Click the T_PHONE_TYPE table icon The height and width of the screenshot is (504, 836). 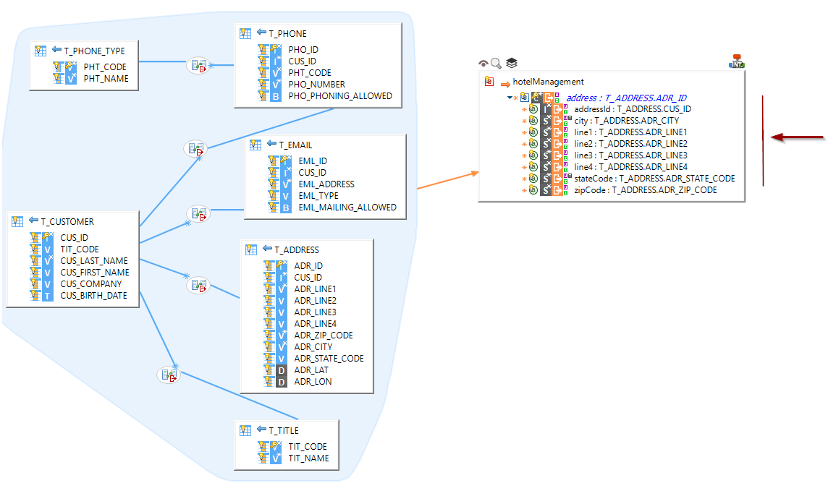pyautogui.click(x=41, y=51)
